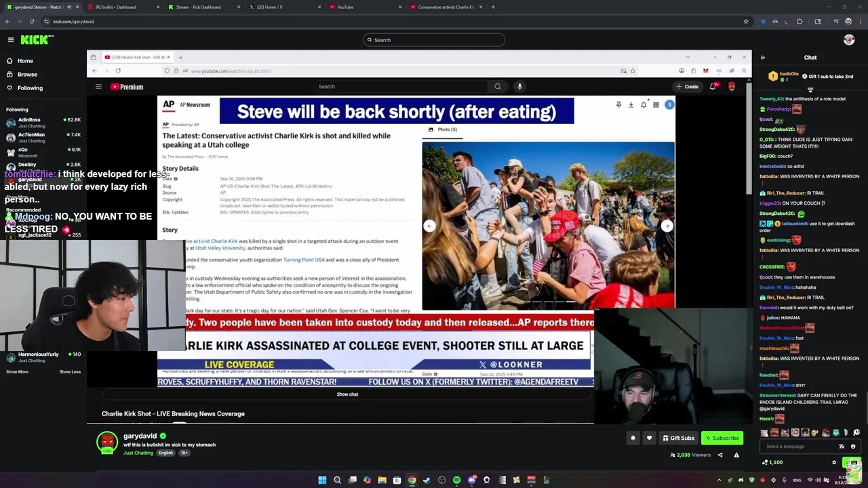
Task: Open the 1,100 channel points balance
Action: click(772, 462)
